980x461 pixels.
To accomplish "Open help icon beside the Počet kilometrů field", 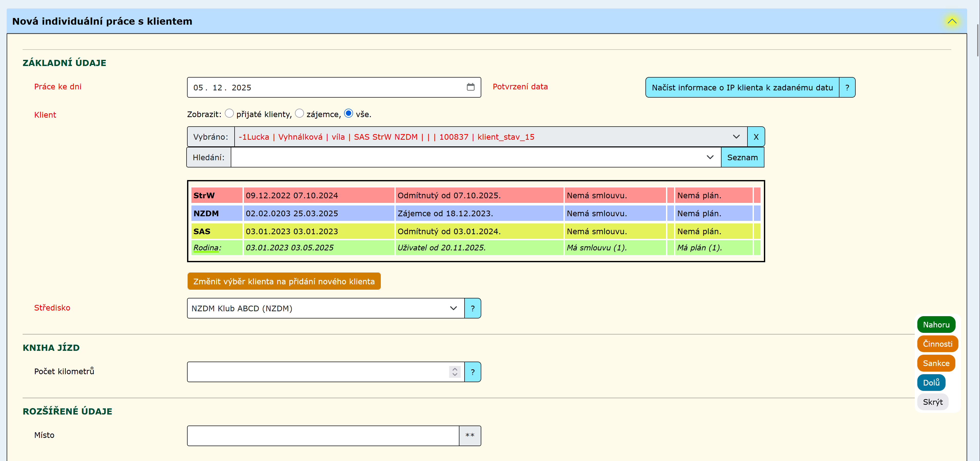I will pyautogui.click(x=473, y=372).
